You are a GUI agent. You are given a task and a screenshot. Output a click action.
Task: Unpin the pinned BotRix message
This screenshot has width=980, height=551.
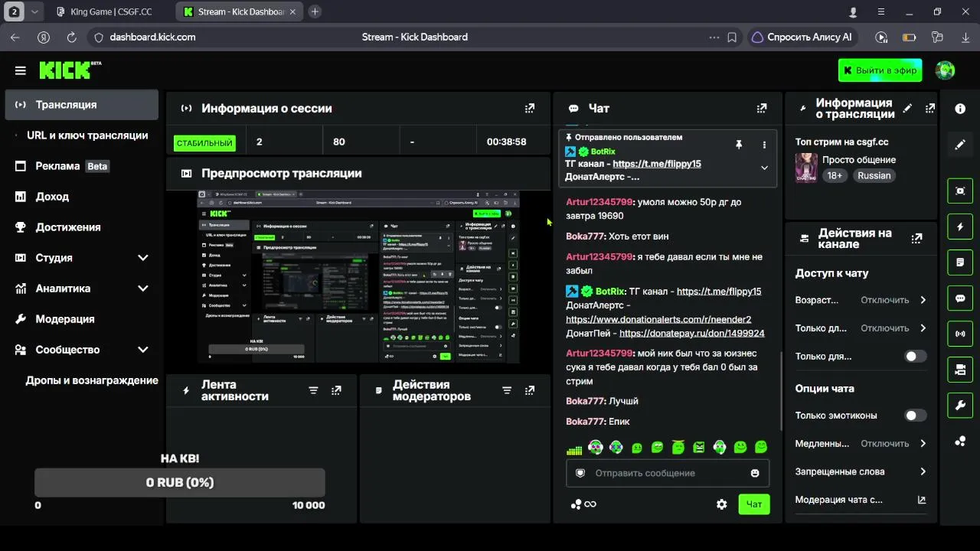[x=739, y=144]
